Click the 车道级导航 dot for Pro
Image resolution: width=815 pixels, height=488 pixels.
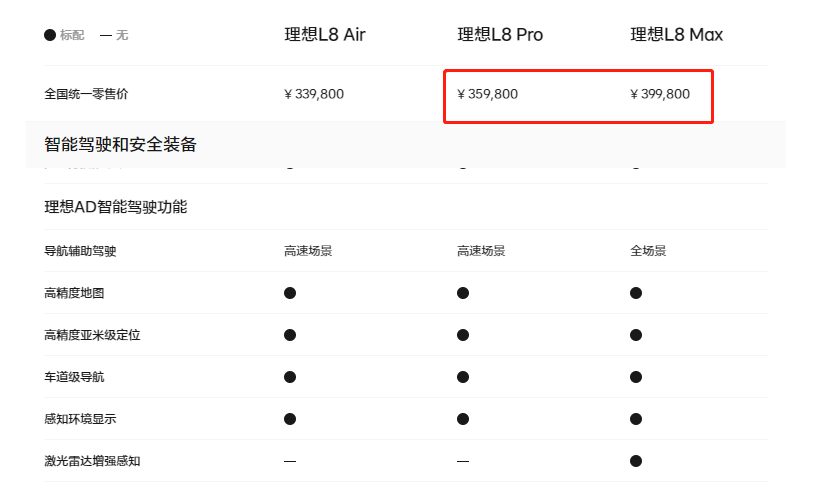click(463, 377)
